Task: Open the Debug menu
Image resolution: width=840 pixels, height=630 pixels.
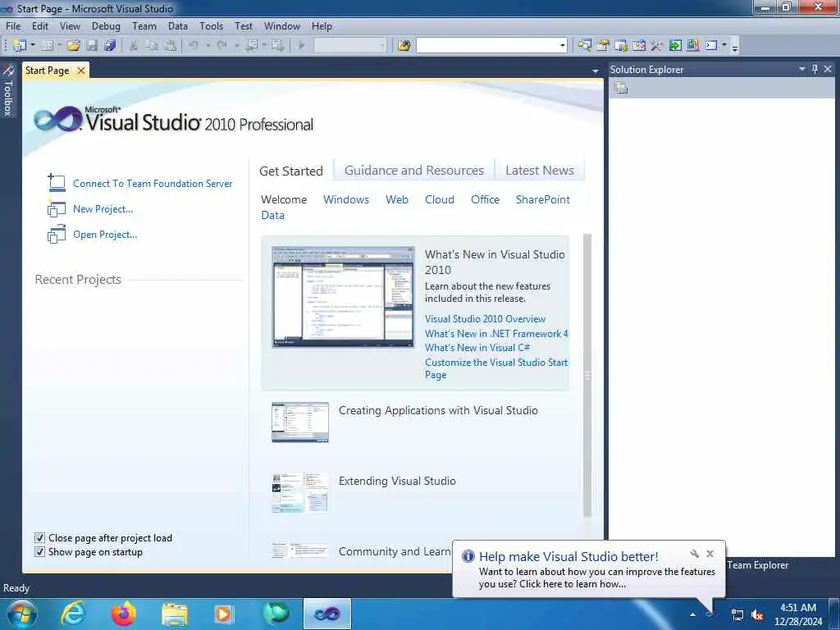Action: click(x=106, y=25)
